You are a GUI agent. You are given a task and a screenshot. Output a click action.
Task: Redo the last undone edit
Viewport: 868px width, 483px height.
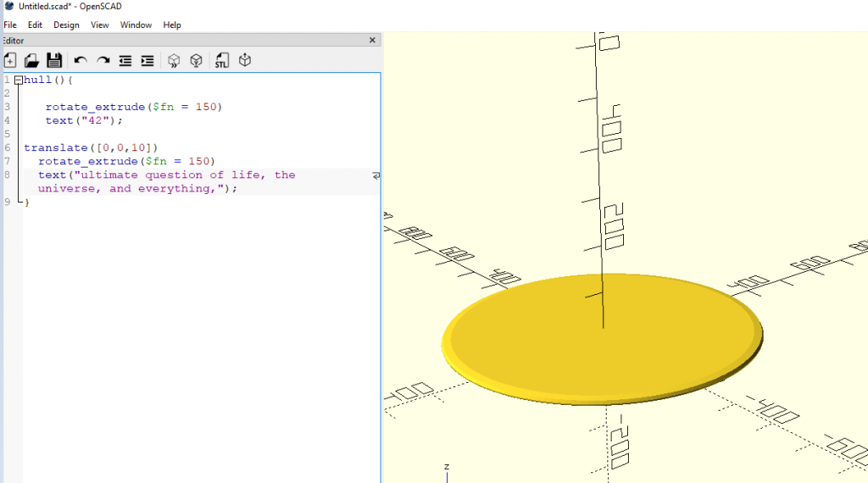(x=103, y=60)
